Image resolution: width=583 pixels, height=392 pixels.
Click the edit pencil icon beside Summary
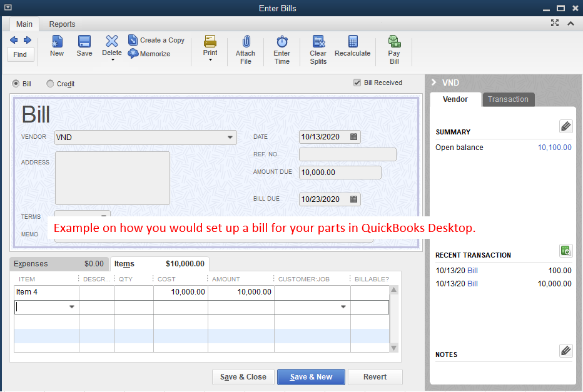(566, 126)
